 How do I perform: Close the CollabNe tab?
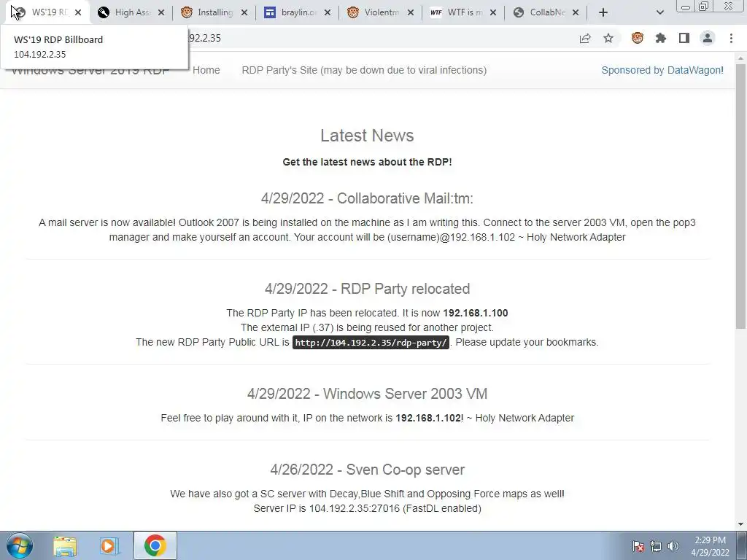[576, 12]
